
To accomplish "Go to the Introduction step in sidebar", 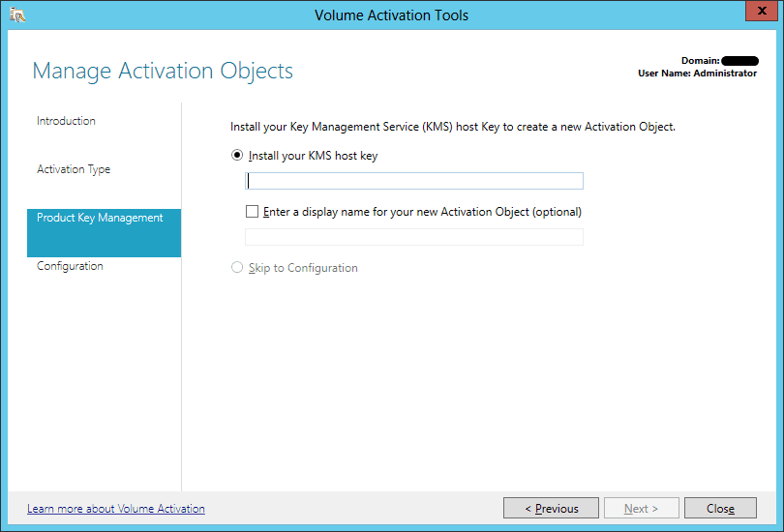I will click(66, 121).
